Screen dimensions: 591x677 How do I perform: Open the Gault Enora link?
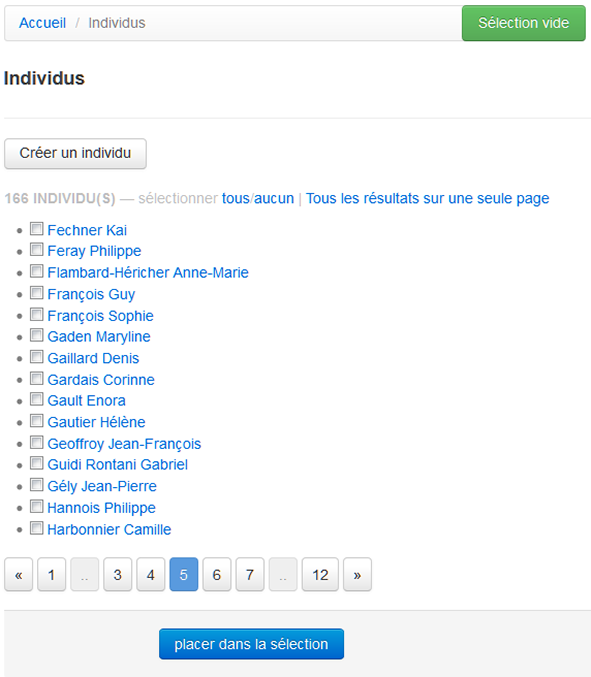[86, 400]
